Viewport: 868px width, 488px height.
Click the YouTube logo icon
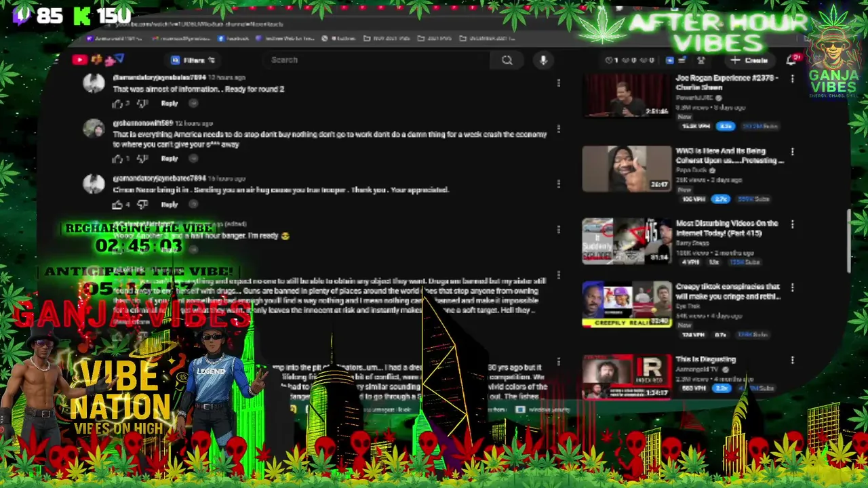click(x=79, y=60)
